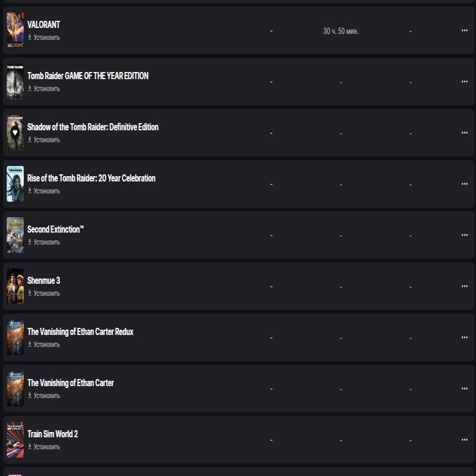Open the options menu for Train Sim World 2

(x=464, y=439)
